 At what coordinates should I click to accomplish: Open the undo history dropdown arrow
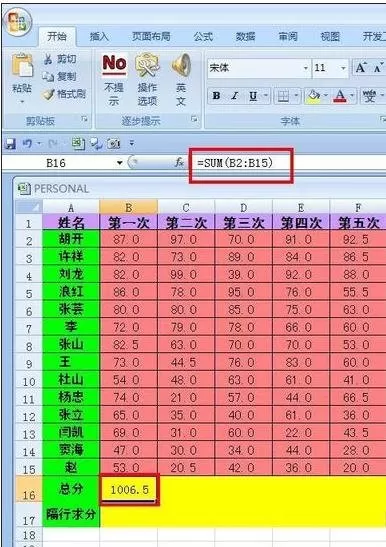(39, 143)
